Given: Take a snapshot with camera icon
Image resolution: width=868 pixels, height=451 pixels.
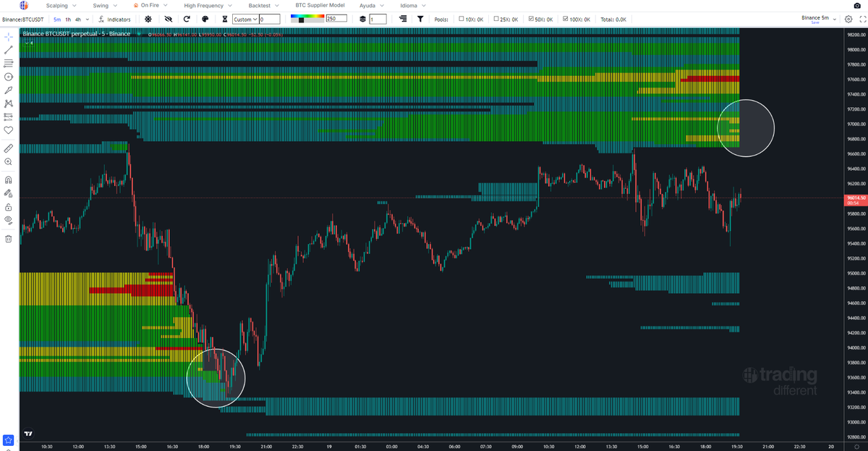Looking at the screenshot, I should tap(857, 6).
